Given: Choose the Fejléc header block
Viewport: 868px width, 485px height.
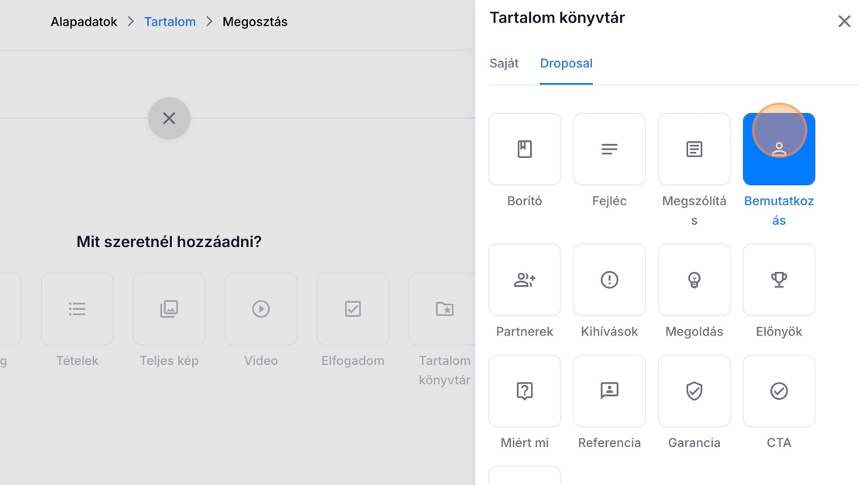Looking at the screenshot, I should 609,150.
